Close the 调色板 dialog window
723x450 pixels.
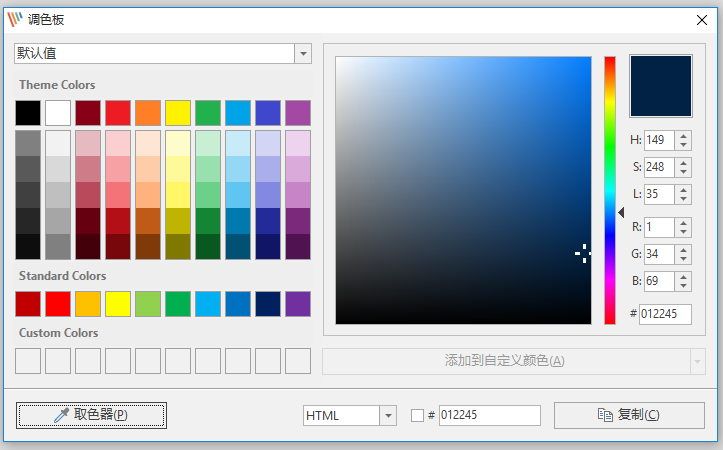click(x=701, y=20)
